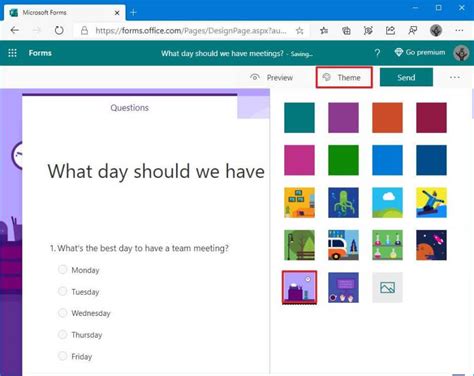Screen dimensions: 474x376
Task: Select the yellow office room theme
Action: pyautogui.click(x=299, y=202)
